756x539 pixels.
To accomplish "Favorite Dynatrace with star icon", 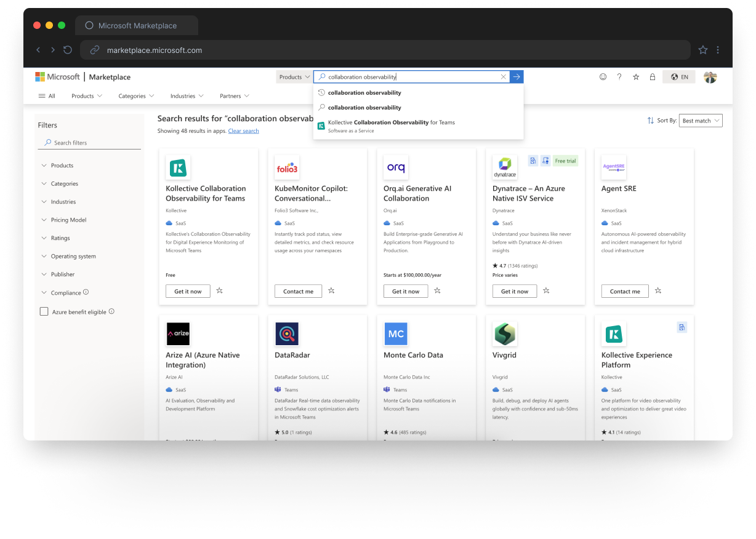I will 546,290.
